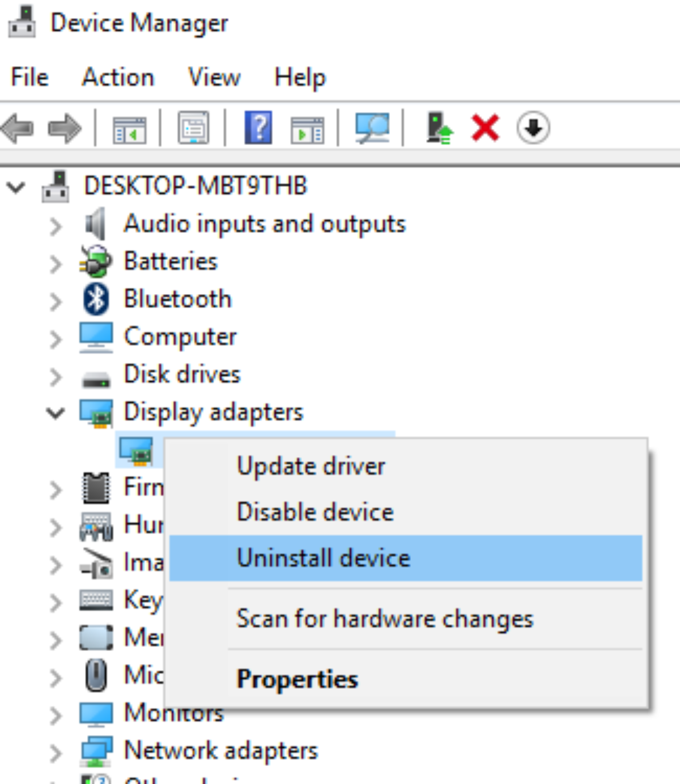Open the Action menu
Screen dimensions: 680x784
(118, 77)
